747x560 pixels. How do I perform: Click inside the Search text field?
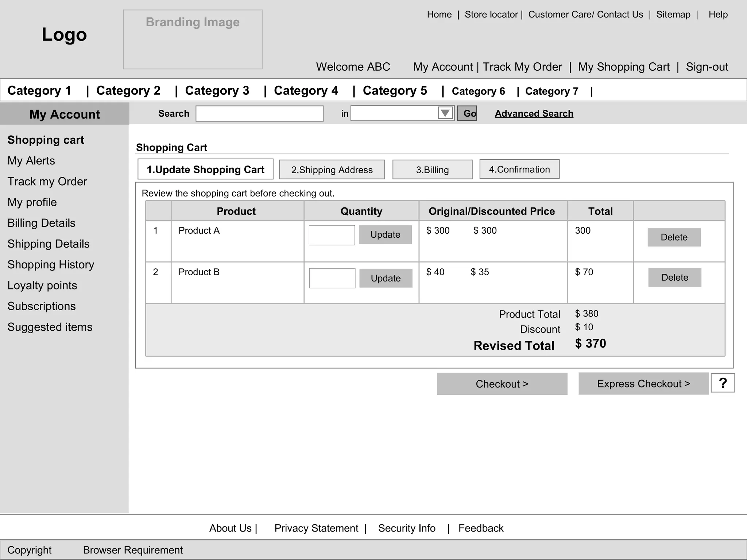point(259,113)
